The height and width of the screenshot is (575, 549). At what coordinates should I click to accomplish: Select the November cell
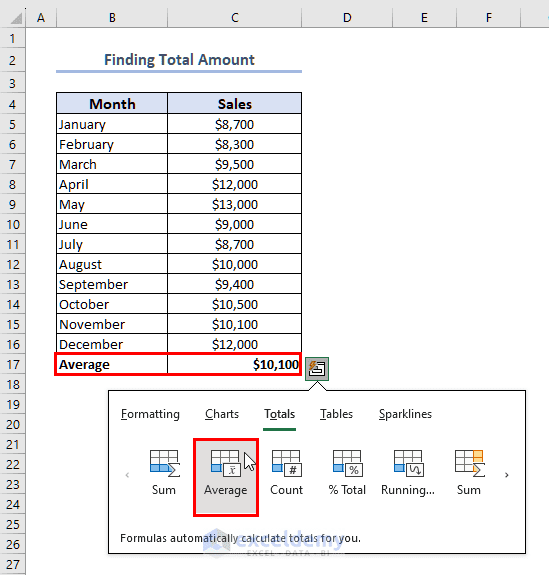pyautogui.click(x=112, y=324)
